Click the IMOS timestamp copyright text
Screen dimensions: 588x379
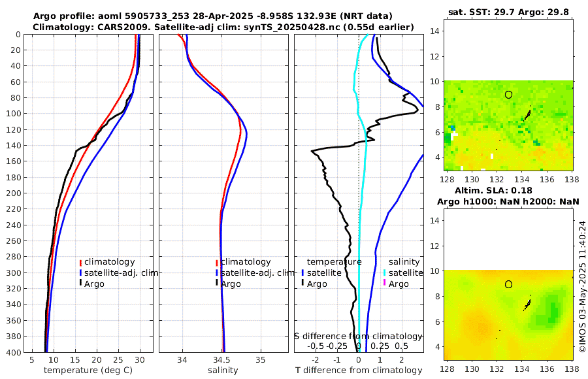[582, 286]
